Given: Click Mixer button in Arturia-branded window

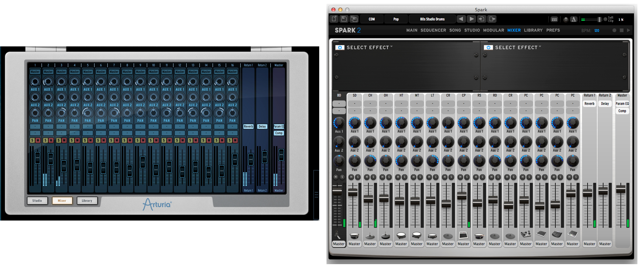Looking at the screenshot, I should (x=62, y=201).
